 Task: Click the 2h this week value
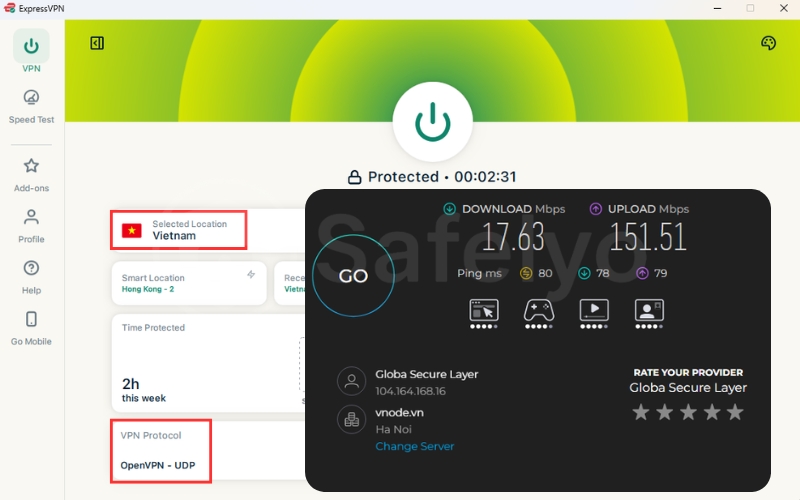(143, 390)
